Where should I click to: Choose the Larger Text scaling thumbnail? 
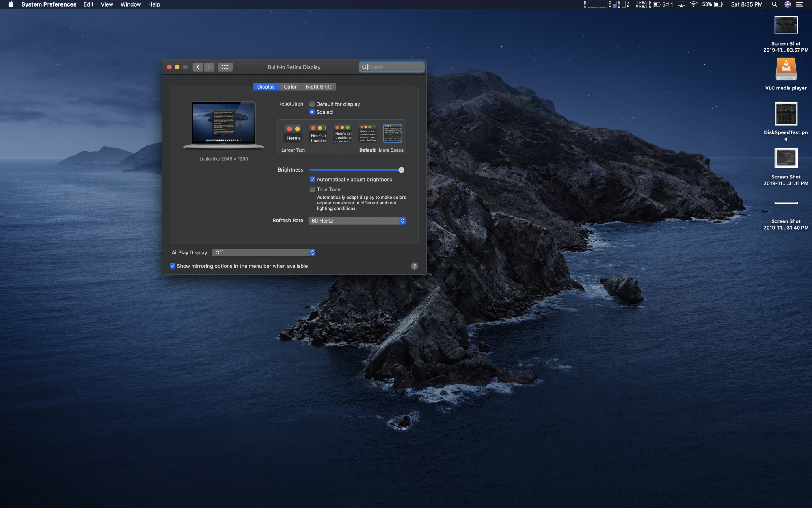pos(293,134)
